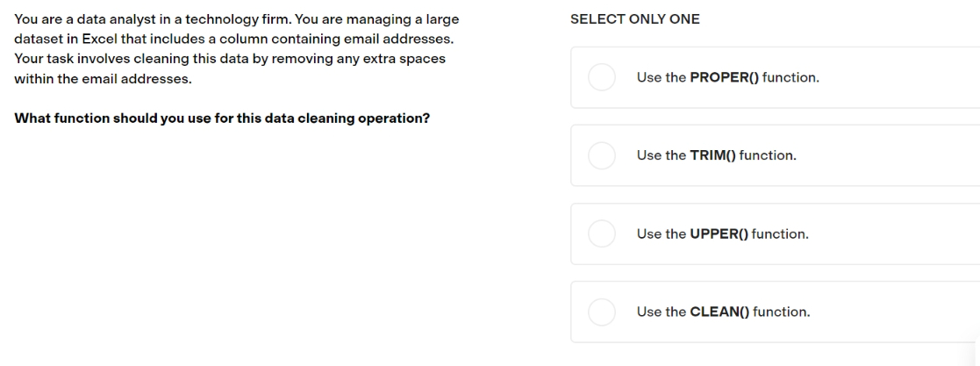980x366 pixels.
Task: Click the bold UPPER() word
Action: click(x=719, y=234)
